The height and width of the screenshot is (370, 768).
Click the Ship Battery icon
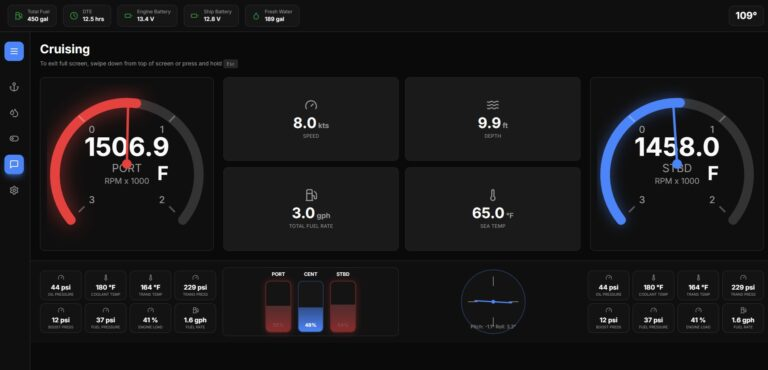pyautogui.click(x=194, y=16)
